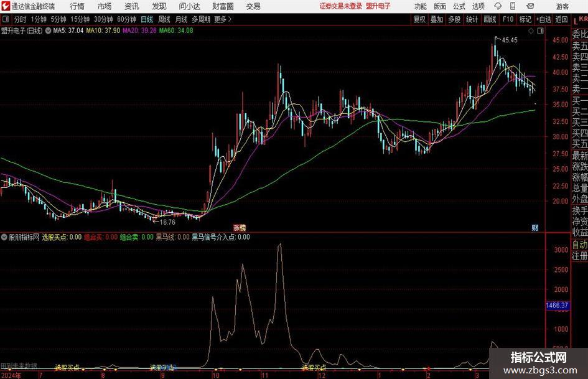Click the 通达信 red logo icon
Image resolution: width=588 pixels, height=379 pixels.
[x=6, y=6]
